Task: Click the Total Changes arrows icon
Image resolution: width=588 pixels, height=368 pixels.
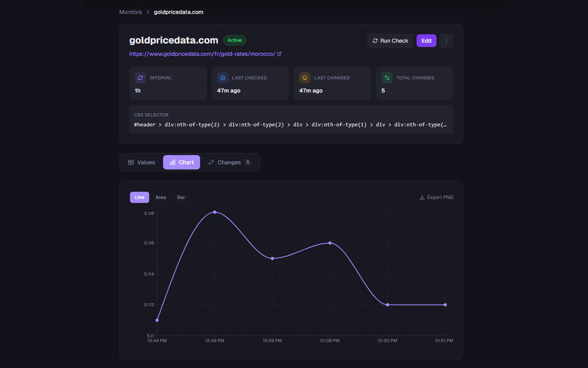Action: point(387,78)
